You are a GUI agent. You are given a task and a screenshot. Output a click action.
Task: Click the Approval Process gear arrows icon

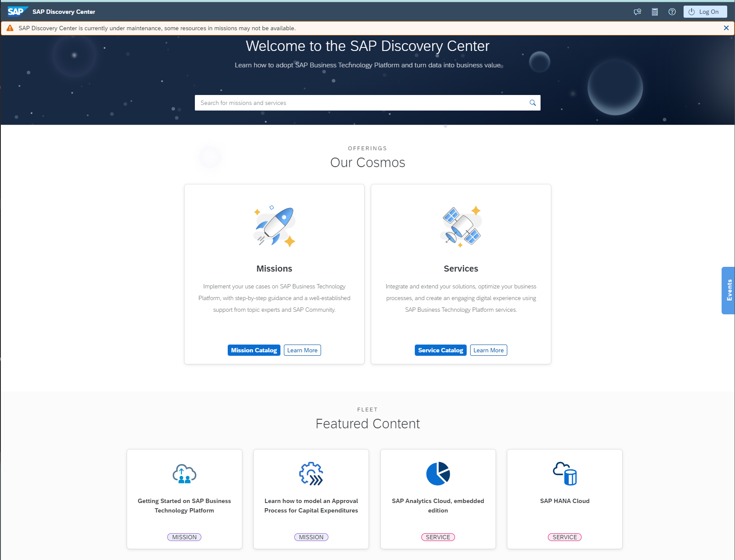pos(311,474)
